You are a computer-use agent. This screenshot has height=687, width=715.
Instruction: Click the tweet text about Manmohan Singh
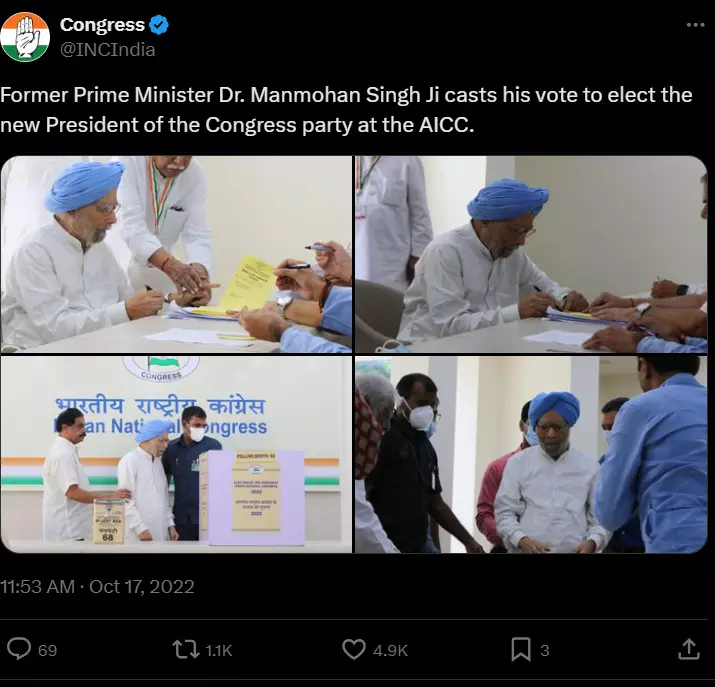(x=345, y=111)
